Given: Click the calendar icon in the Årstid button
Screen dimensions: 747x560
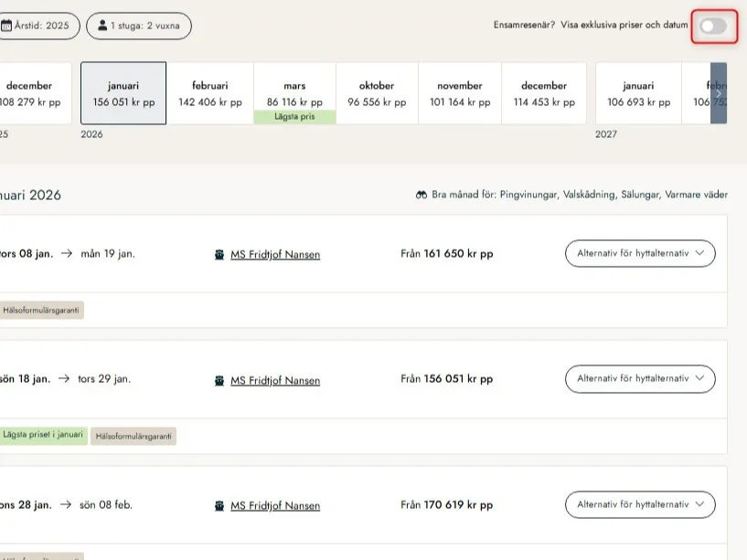Looking at the screenshot, I should [x=6, y=26].
